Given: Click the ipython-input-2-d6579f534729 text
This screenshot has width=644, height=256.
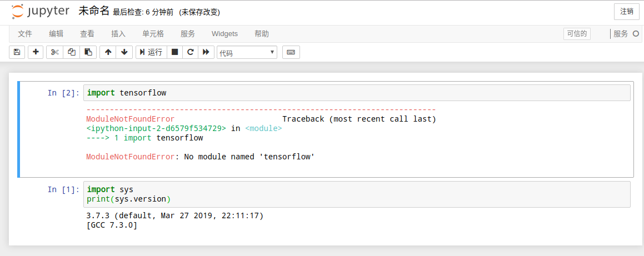Looking at the screenshot, I should click(x=156, y=128).
